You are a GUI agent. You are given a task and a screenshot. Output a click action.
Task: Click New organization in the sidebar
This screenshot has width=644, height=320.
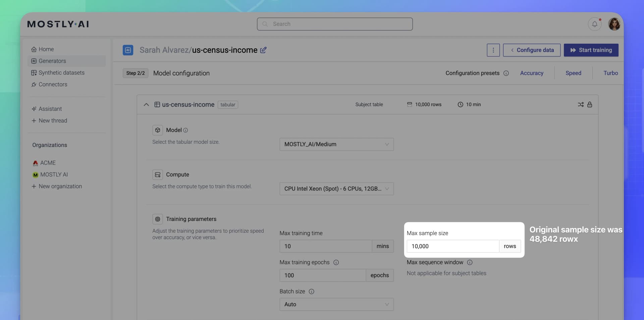click(x=60, y=186)
